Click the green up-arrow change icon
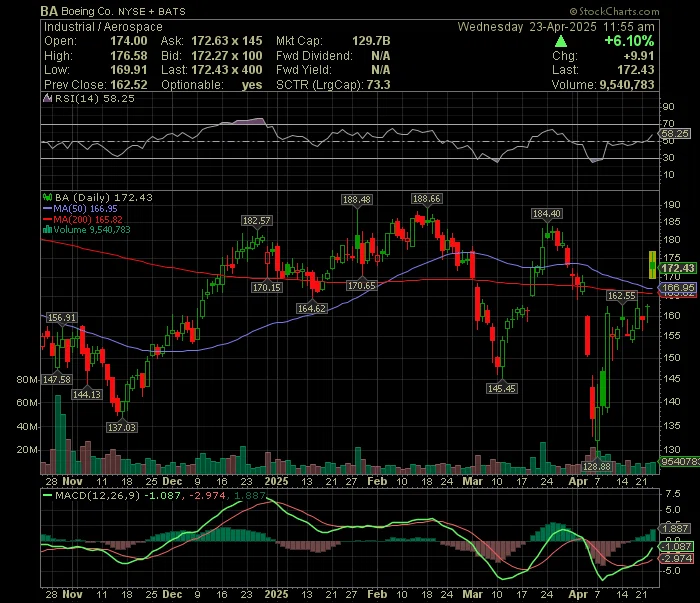700x603 pixels. pos(561,42)
